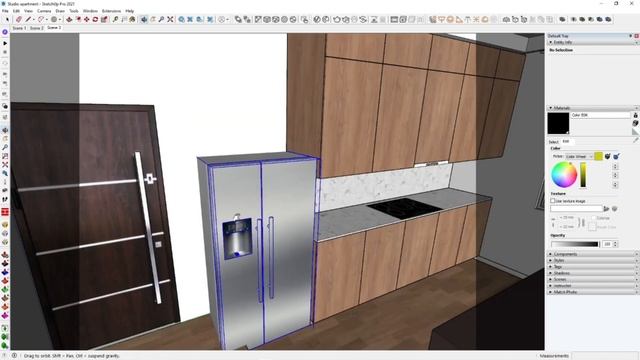
Task: Open the Edit materials tab
Action: [566, 142]
